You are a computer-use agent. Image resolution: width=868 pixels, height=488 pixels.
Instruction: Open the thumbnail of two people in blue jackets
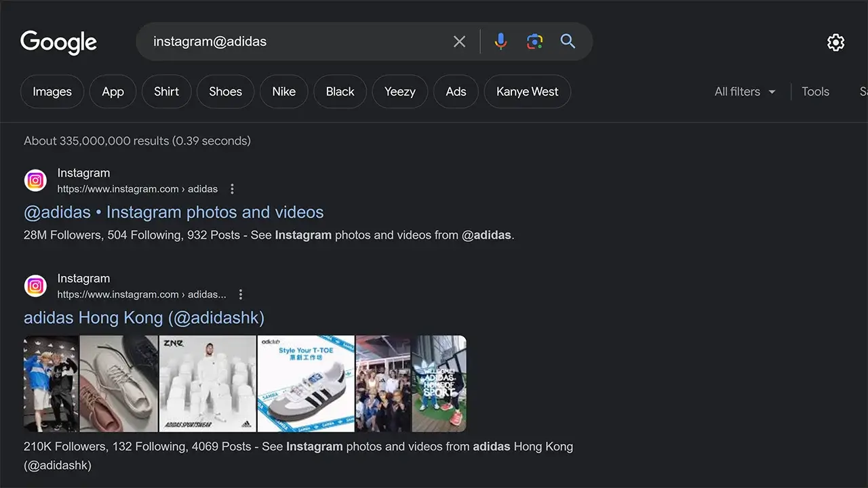tap(52, 384)
